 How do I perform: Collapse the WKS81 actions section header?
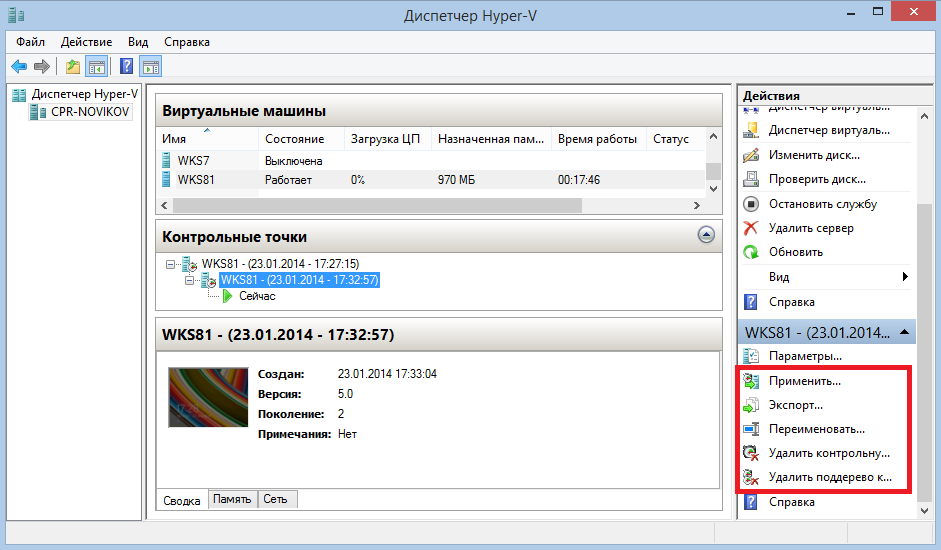[904, 331]
